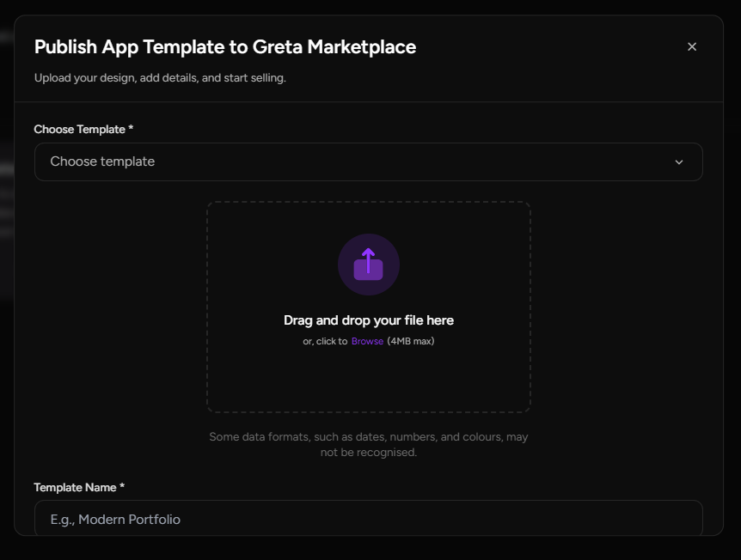The width and height of the screenshot is (741, 560).
Task: Click the 'Upload your design' subtitle
Action: (160, 78)
